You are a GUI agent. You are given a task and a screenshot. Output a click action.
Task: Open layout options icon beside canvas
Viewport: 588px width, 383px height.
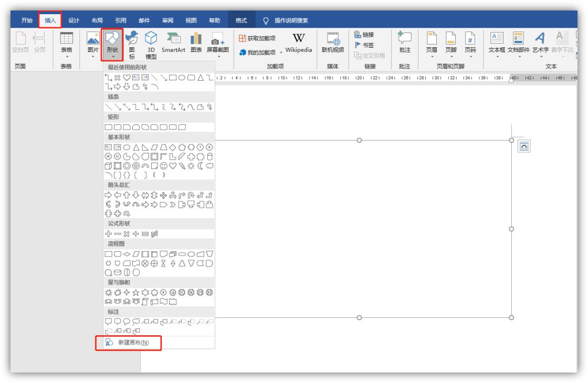pyautogui.click(x=523, y=147)
